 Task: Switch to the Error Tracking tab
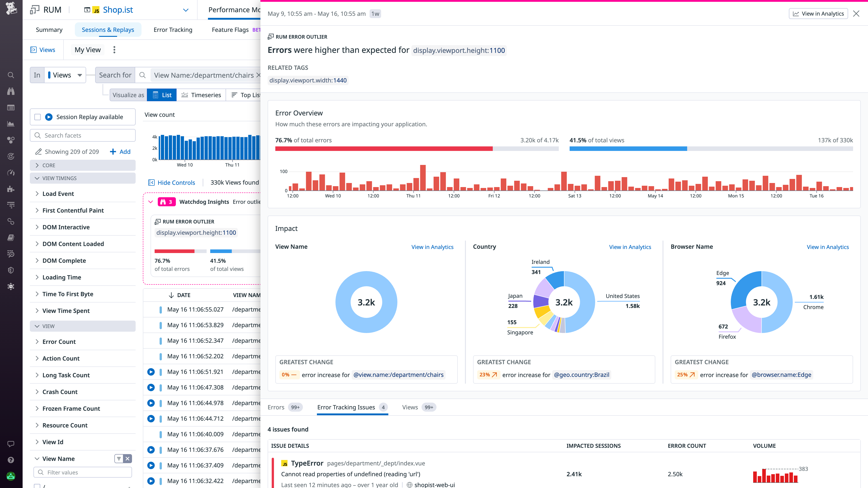click(x=172, y=30)
